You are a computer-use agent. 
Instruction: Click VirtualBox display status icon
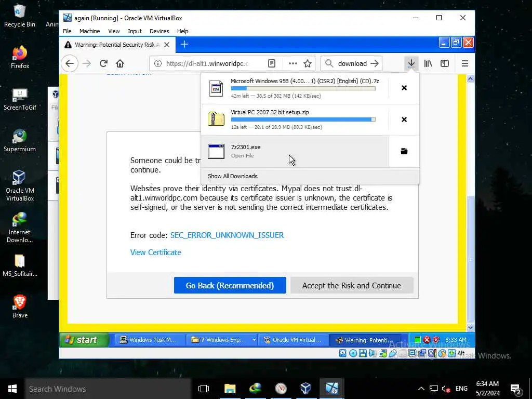tap(412, 353)
